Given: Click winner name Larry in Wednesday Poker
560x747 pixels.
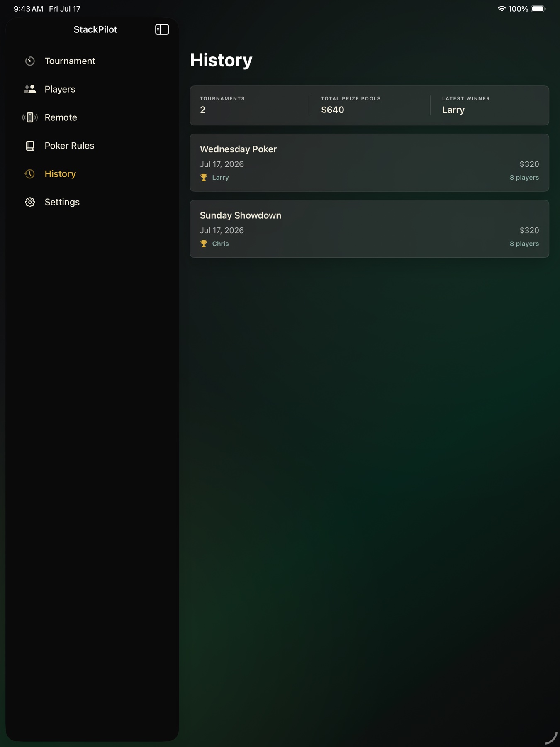Looking at the screenshot, I should click(x=220, y=178).
